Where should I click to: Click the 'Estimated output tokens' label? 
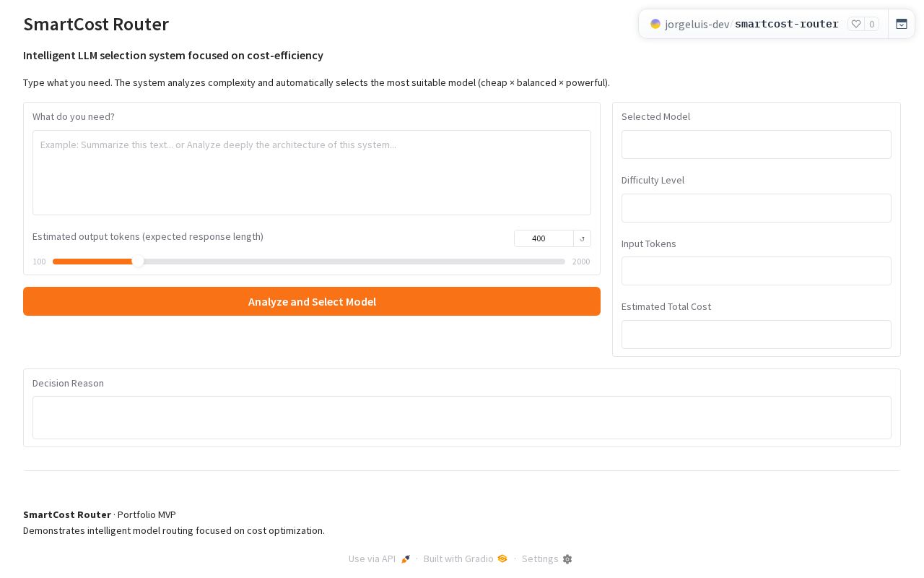coord(148,236)
